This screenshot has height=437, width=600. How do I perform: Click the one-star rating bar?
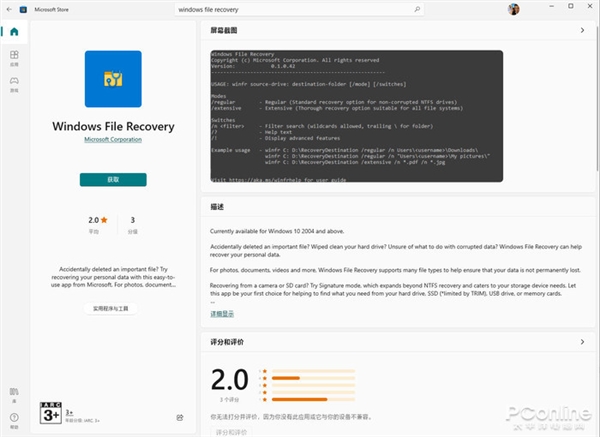coord(313,399)
